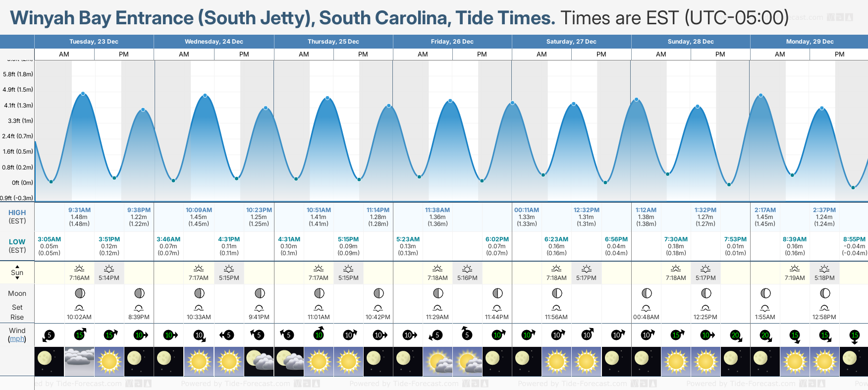Select the Tuesday, 23 Dec column header

point(94,42)
